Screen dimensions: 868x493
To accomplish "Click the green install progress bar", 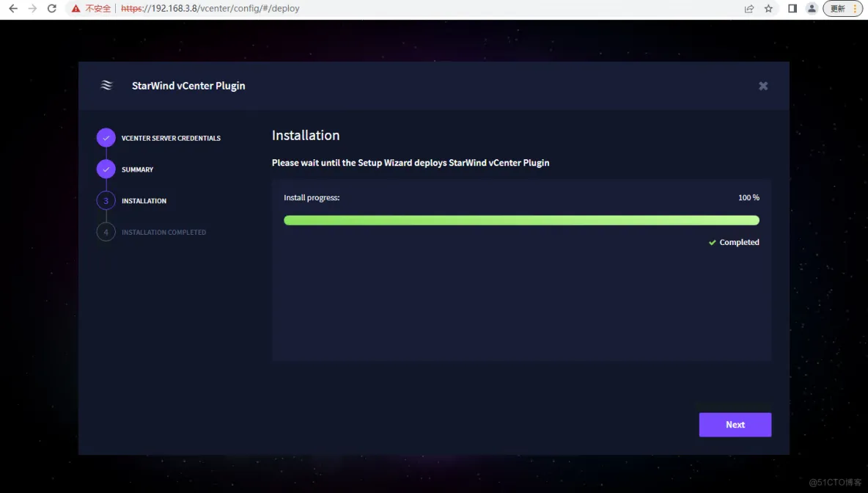I will [x=521, y=221].
